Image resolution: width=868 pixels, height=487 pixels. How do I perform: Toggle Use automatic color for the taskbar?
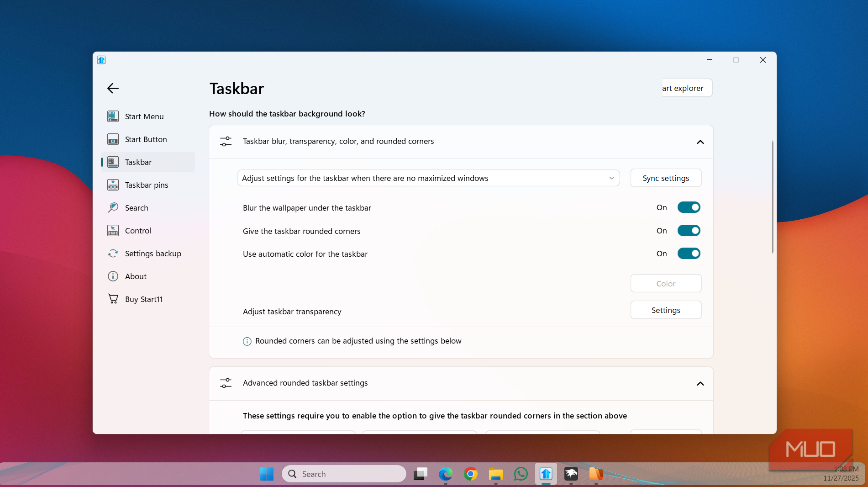coord(689,254)
